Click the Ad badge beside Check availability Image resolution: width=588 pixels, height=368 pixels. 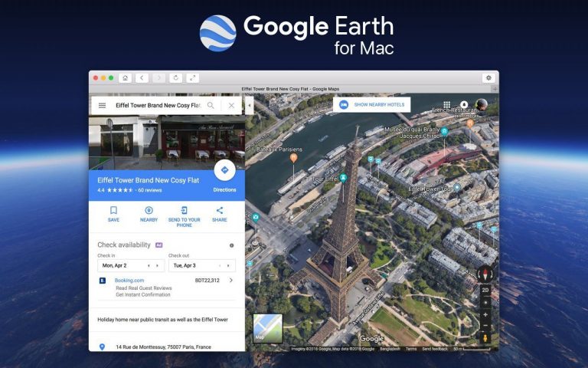coord(158,245)
